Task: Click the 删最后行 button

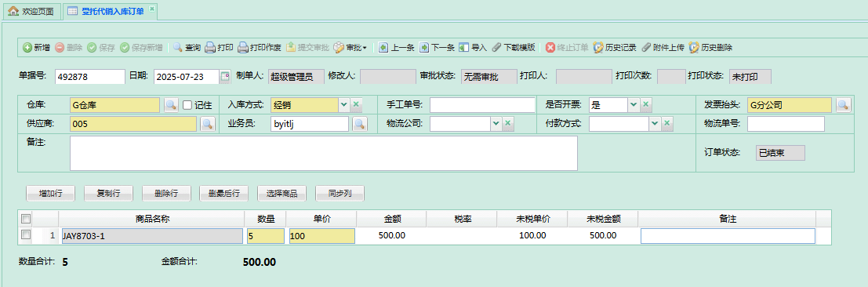Action: (x=223, y=194)
